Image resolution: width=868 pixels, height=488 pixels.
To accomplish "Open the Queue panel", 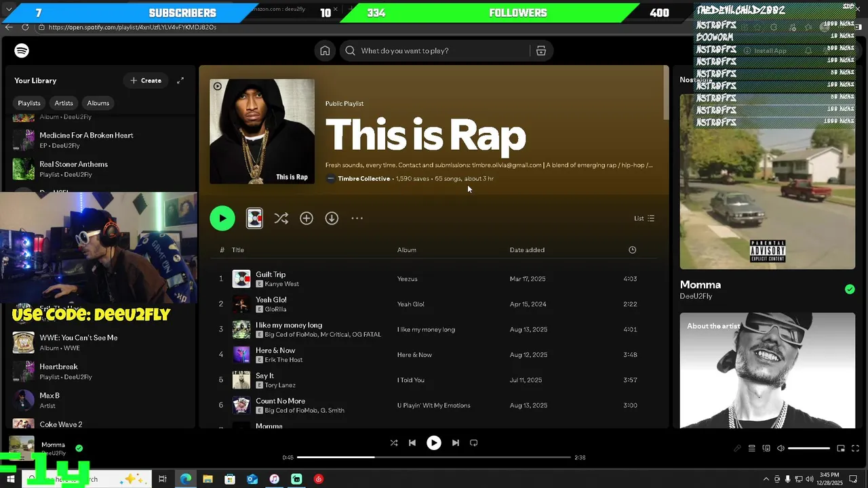I will pyautogui.click(x=751, y=448).
